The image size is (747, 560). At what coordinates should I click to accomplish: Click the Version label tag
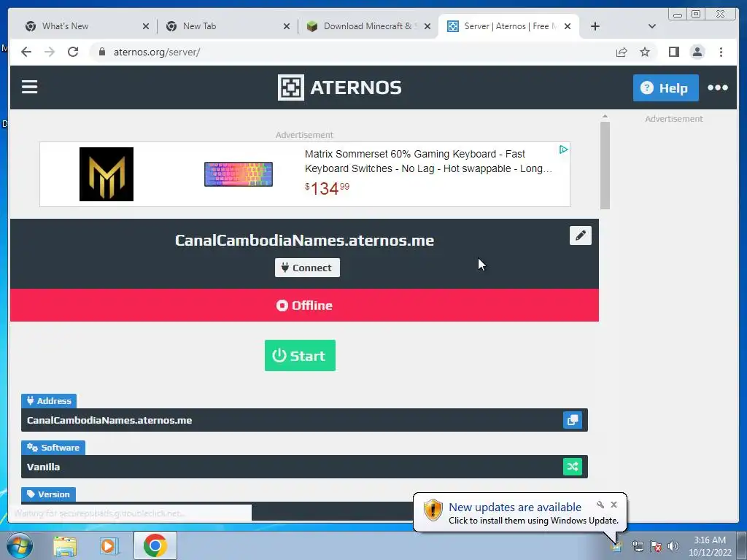(48, 494)
